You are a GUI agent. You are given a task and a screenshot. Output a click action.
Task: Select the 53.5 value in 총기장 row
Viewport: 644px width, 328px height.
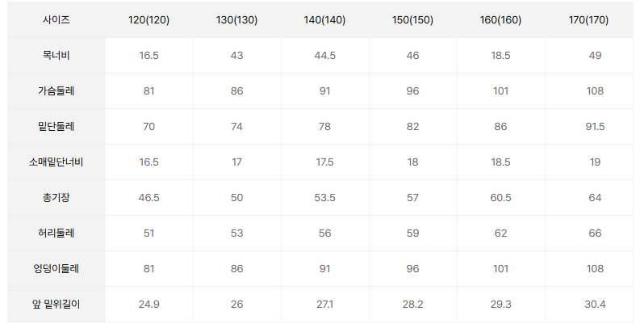(x=325, y=197)
